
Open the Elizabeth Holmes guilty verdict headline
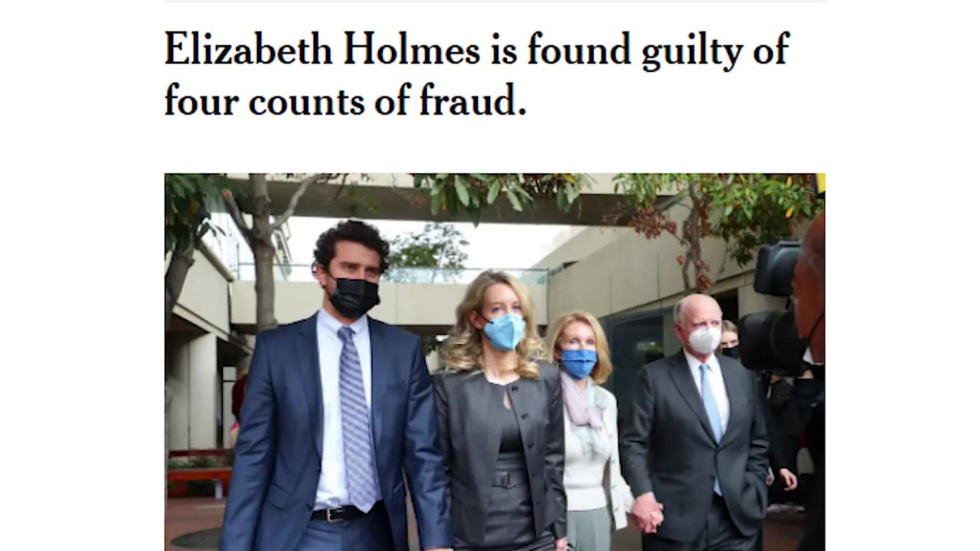(x=476, y=75)
